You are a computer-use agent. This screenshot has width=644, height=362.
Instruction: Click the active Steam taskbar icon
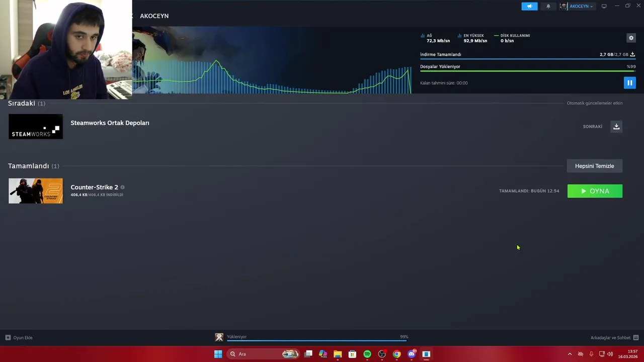[426, 354]
